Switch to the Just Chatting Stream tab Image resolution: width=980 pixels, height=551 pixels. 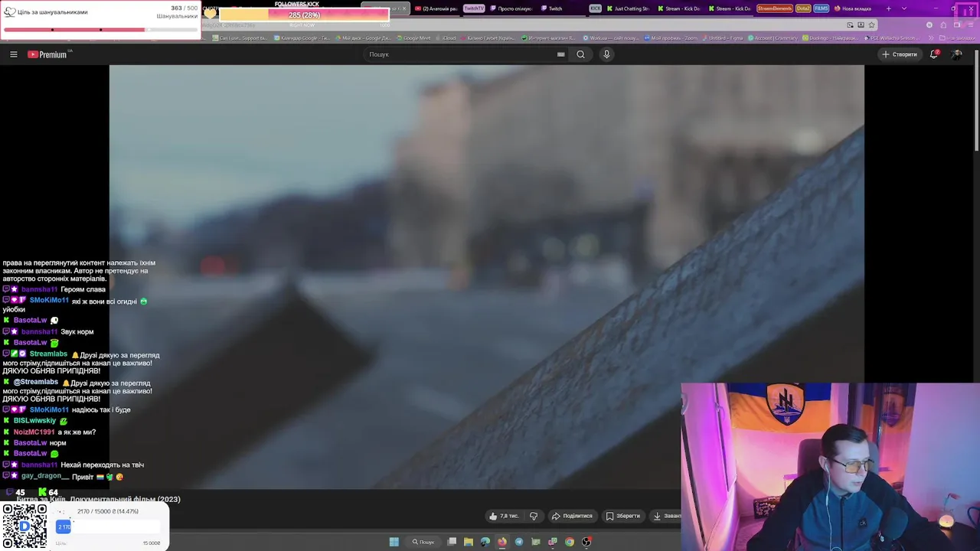coord(628,8)
